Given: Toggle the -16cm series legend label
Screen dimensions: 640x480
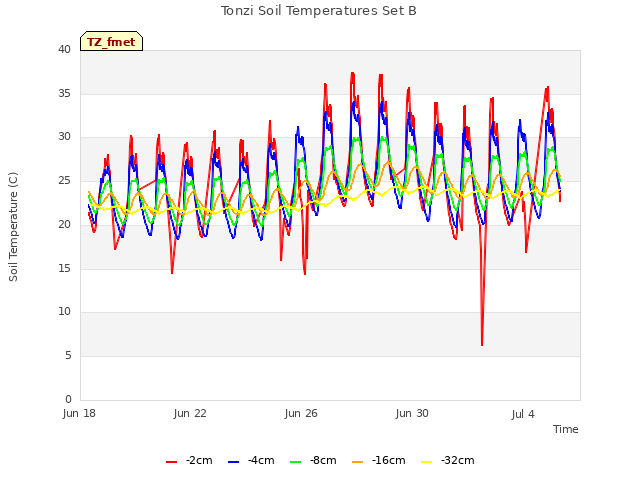Looking at the screenshot, I should 389,460.
